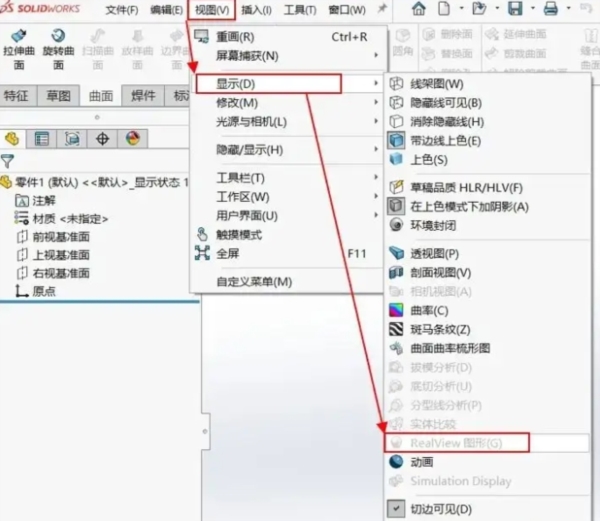Open the DisplayManager color ball tab

[132, 138]
